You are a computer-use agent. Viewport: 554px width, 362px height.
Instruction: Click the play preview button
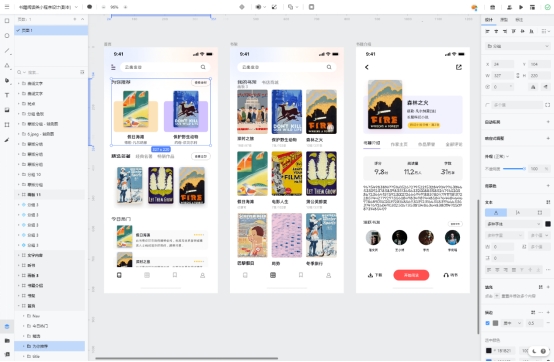click(521, 7)
